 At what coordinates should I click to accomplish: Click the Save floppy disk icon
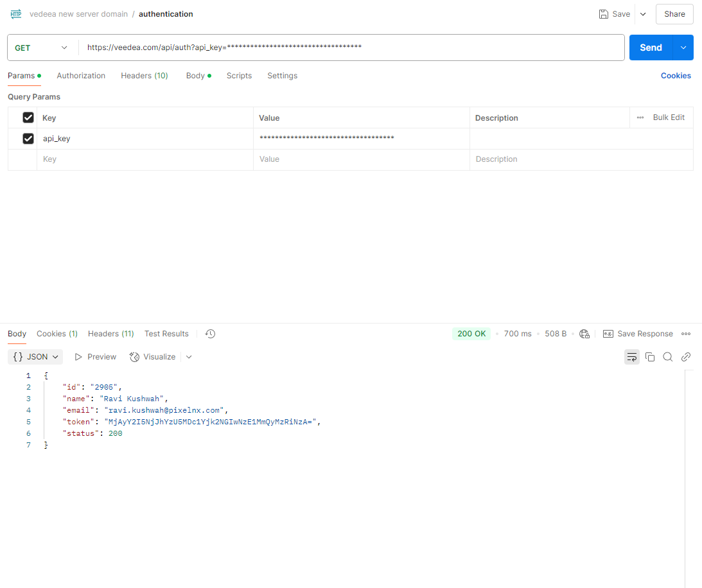(x=604, y=14)
